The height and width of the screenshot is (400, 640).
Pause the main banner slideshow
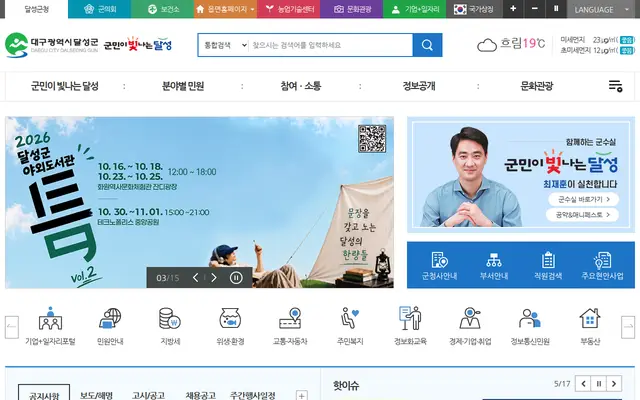[x=236, y=278]
